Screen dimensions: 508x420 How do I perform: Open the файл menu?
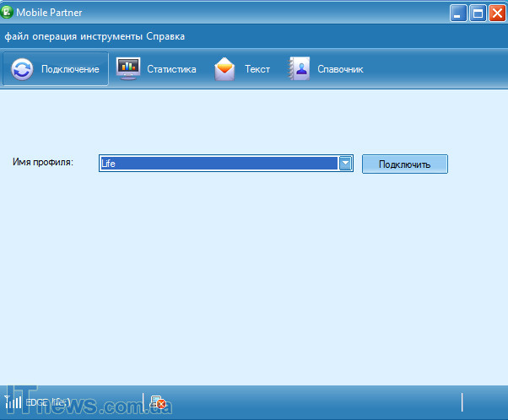(19, 36)
